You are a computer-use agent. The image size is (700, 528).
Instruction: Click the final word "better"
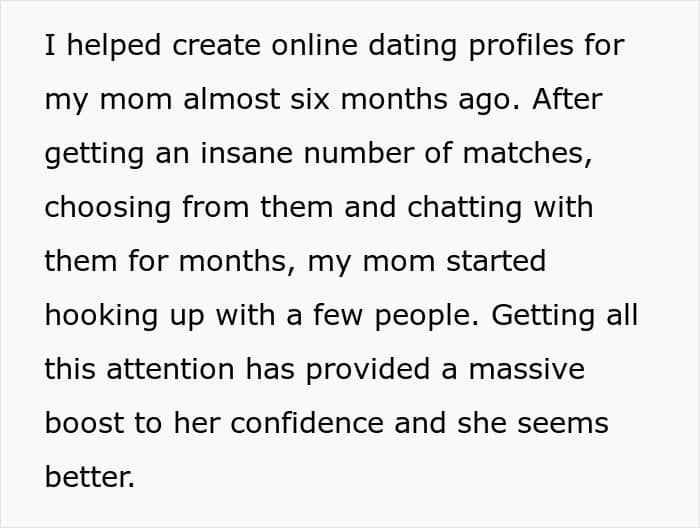(x=88, y=477)
